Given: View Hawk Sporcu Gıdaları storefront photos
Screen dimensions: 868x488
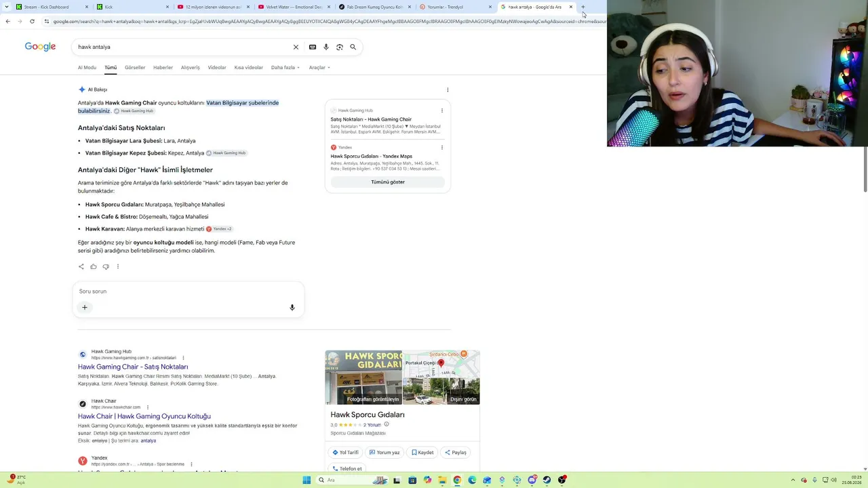Looking at the screenshot, I should tap(363, 378).
